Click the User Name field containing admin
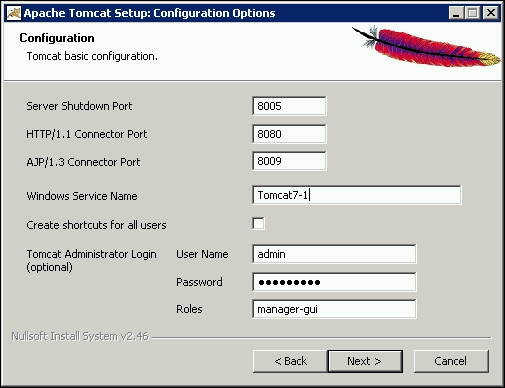 pos(334,254)
